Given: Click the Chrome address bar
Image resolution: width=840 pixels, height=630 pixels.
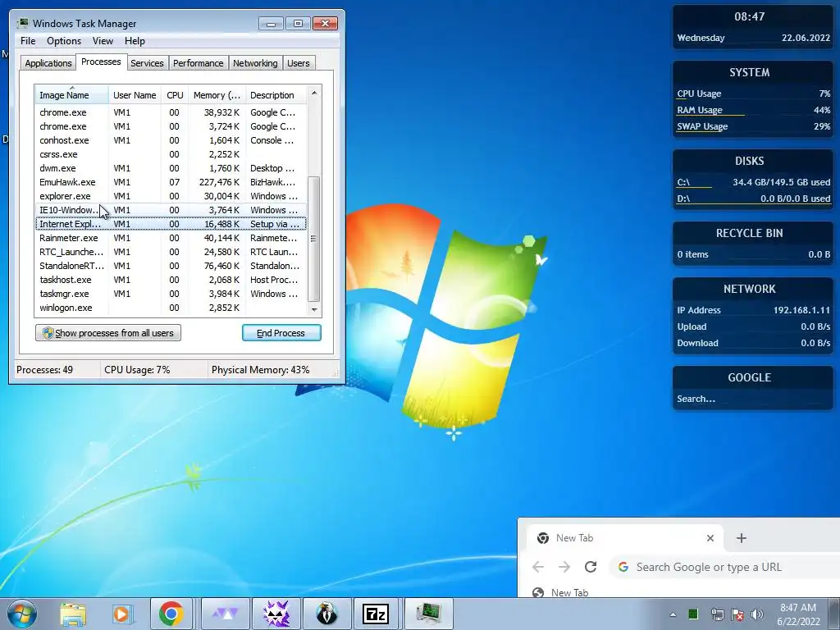Looking at the screenshot, I should point(724,567).
